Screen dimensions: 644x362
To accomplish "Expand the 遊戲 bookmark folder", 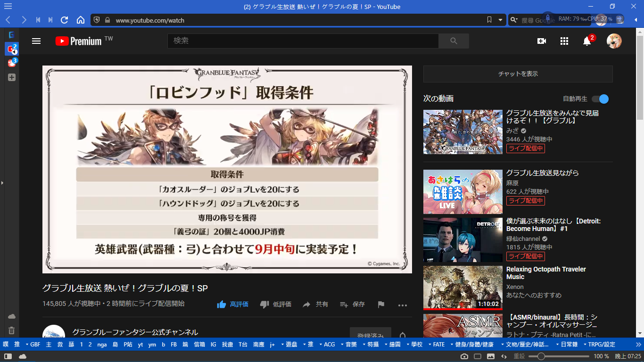I will click(289, 345).
